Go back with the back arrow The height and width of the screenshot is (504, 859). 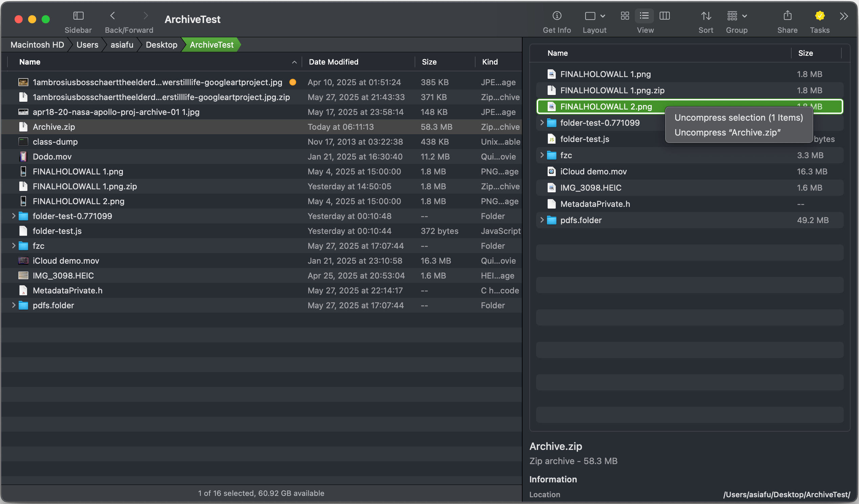[112, 16]
